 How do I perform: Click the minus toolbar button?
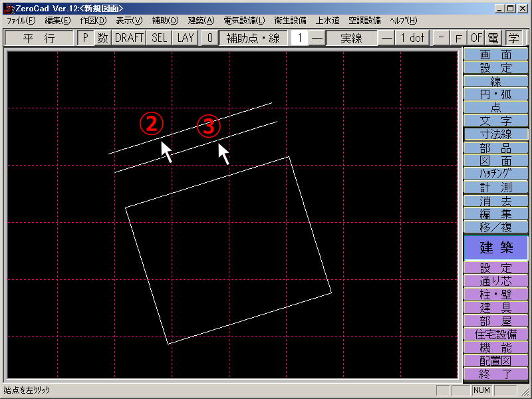[x=441, y=38]
